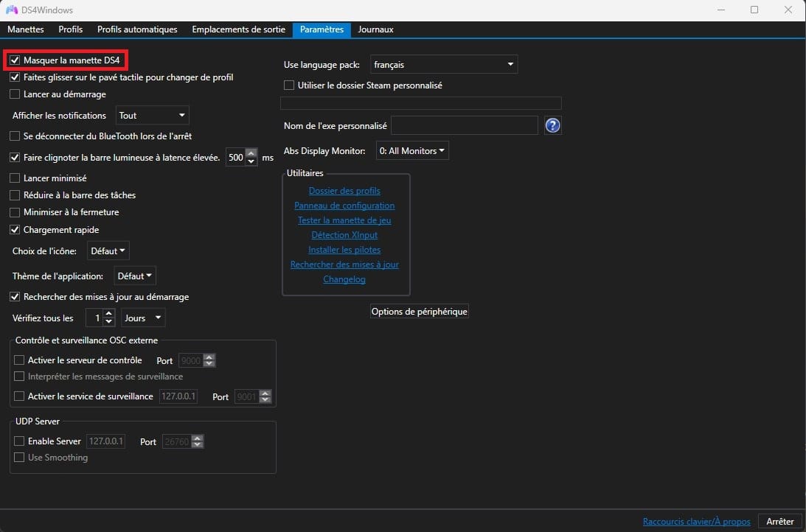Click Tester la manette de jeu link
Viewport: 806px width, 532px height.
344,220
